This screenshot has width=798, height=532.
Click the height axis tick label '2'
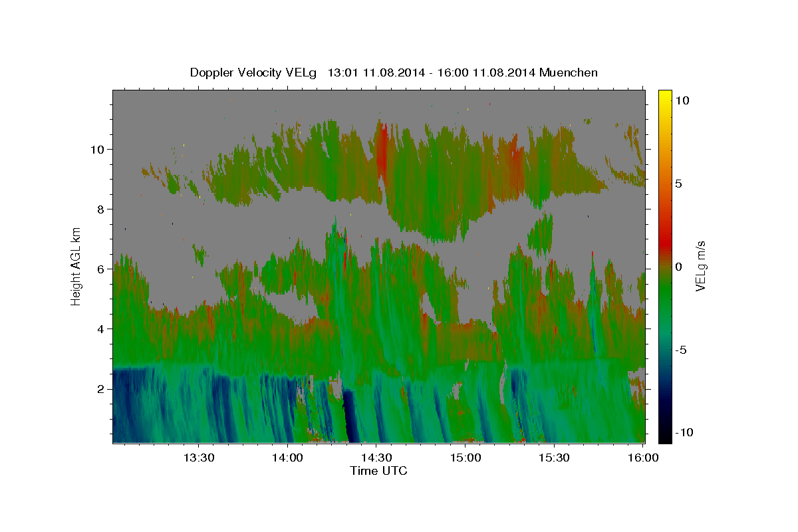point(102,389)
